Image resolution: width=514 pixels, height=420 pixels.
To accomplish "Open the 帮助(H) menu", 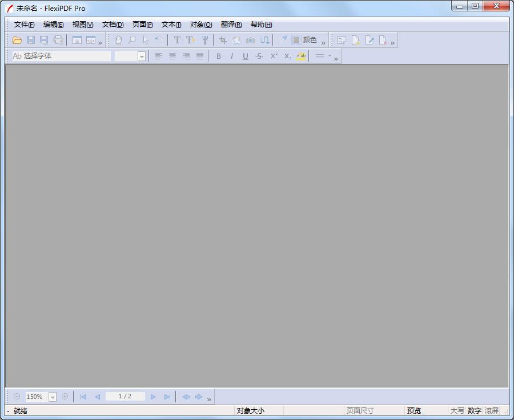I will [x=261, y=25].
